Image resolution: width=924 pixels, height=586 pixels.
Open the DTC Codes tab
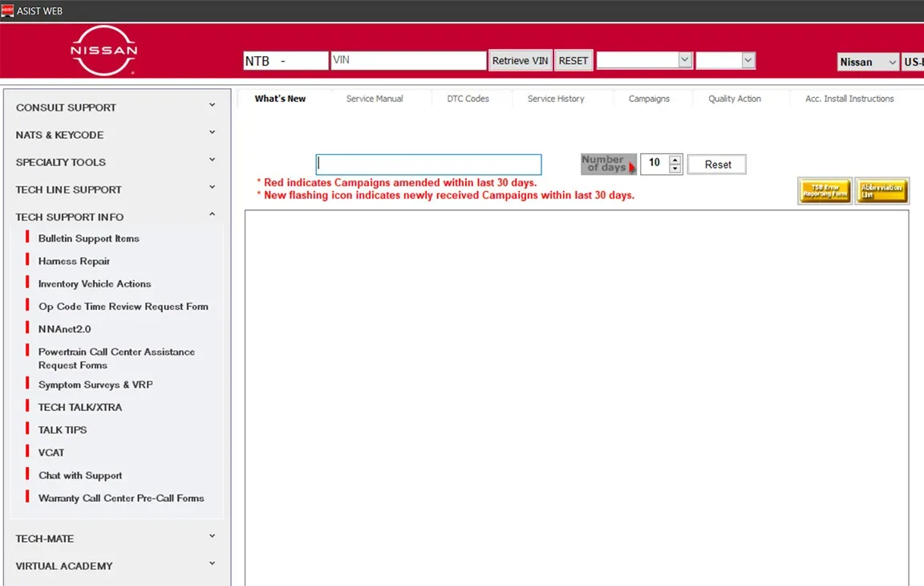pos(468,99)
